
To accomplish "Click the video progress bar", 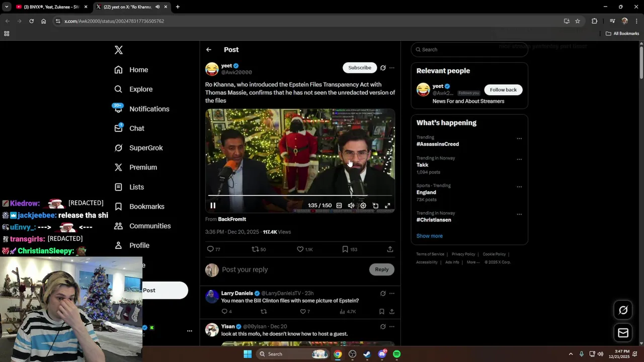I will coord(300,195).
